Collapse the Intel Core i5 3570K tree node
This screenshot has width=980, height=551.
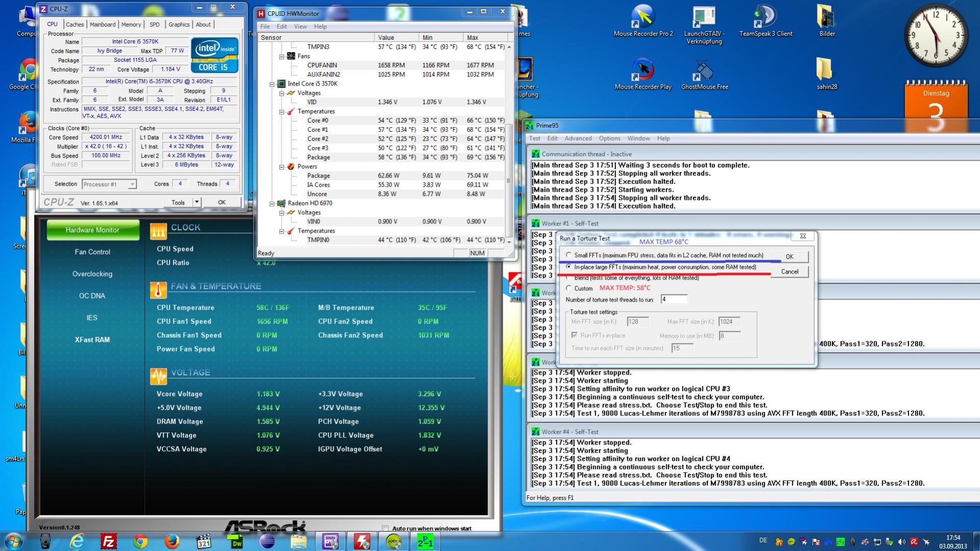pyautogui.click(x=272, y=84)
